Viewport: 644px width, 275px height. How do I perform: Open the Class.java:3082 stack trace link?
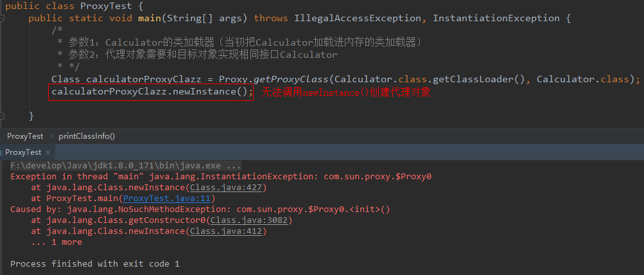tap(249, 220)
